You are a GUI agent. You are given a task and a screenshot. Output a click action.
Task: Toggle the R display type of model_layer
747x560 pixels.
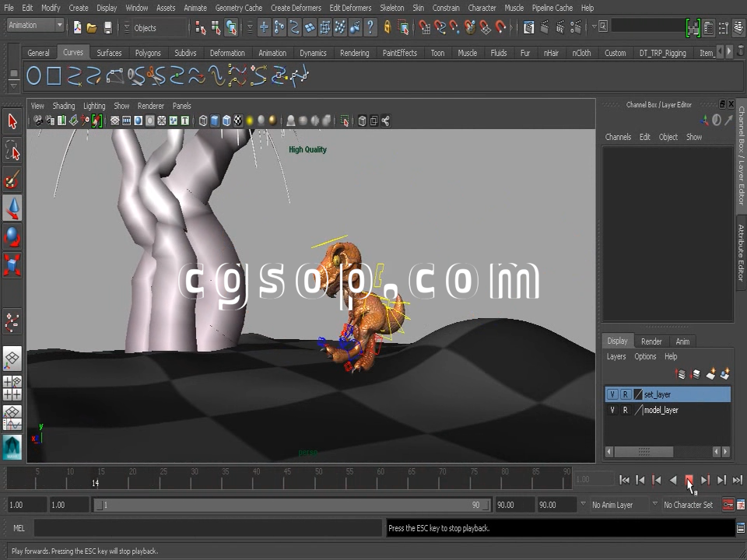(625, 410)
